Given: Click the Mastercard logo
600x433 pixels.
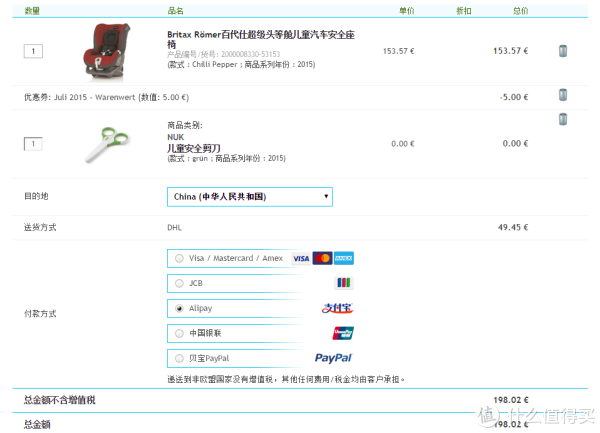Looking at the screenshot, I should tap(323, 259).
